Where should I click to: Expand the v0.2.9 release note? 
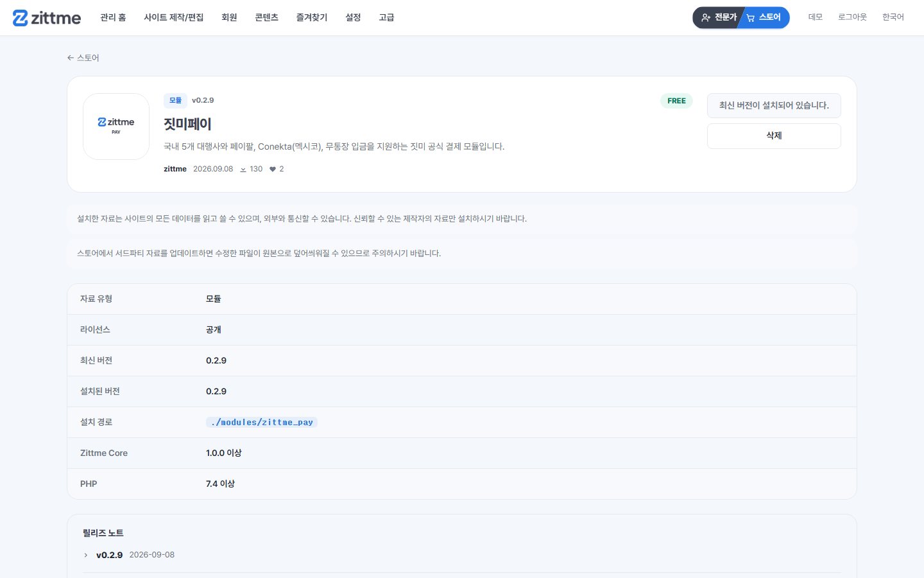[86, 555]
